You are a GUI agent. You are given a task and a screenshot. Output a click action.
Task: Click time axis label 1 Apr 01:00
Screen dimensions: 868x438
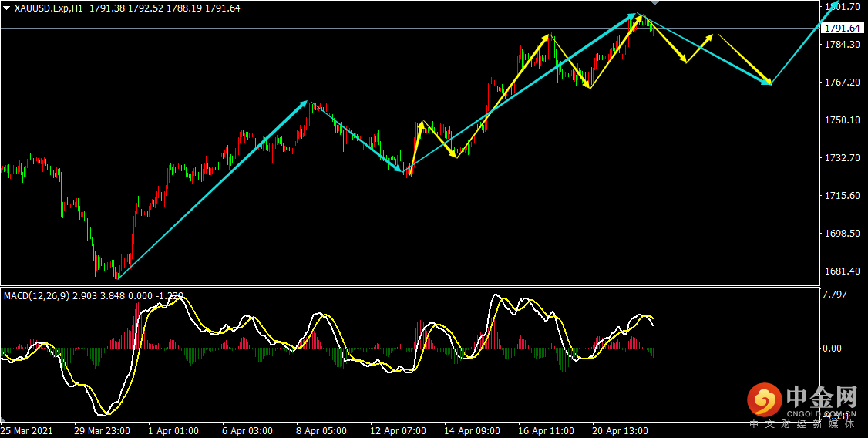click(173, 430)
